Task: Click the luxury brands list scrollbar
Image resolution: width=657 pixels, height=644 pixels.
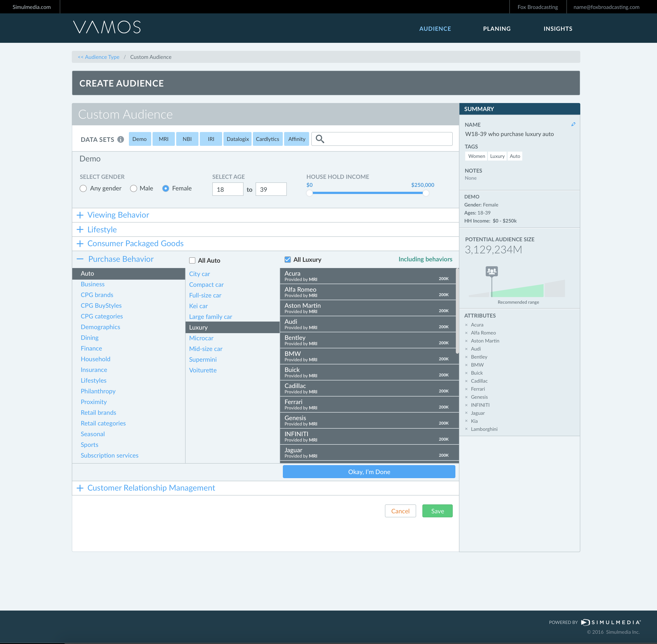Action: [457, 311]
